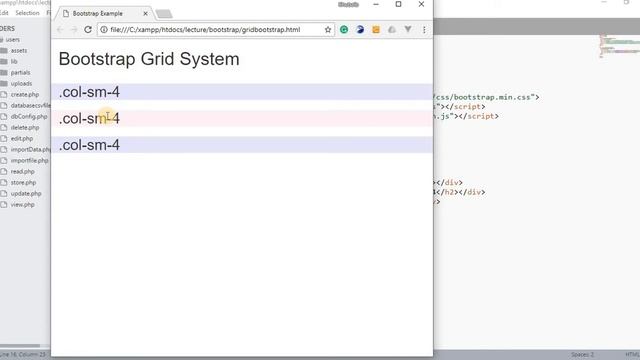
Task: Open the orange extension icon
Action: coord(376,29)
